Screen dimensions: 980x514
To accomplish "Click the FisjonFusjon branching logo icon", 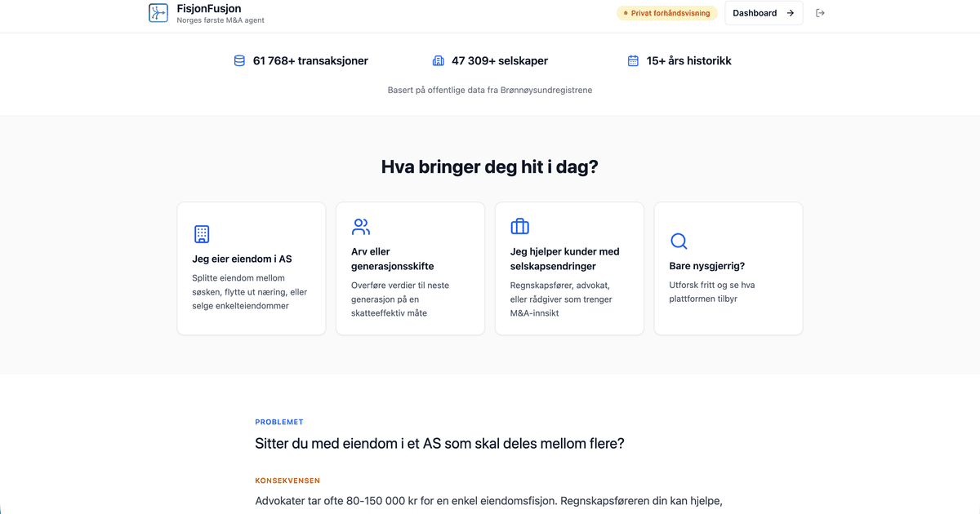I will point(158,12).
